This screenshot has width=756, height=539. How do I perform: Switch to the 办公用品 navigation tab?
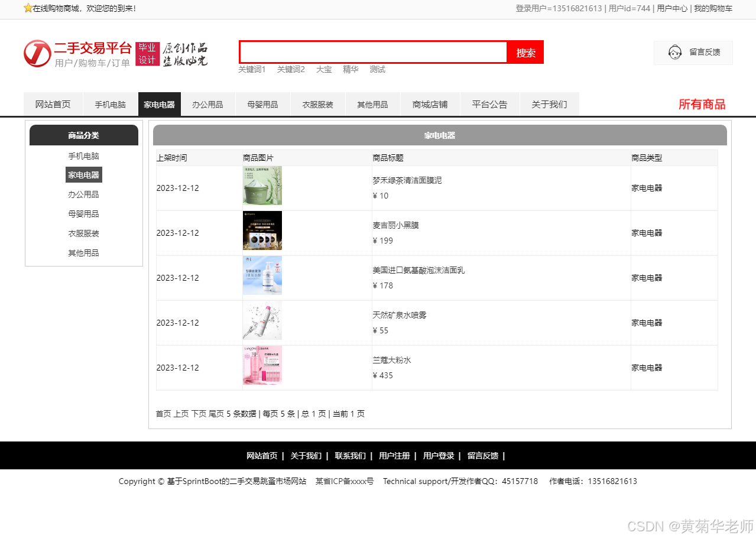(208, 103)
